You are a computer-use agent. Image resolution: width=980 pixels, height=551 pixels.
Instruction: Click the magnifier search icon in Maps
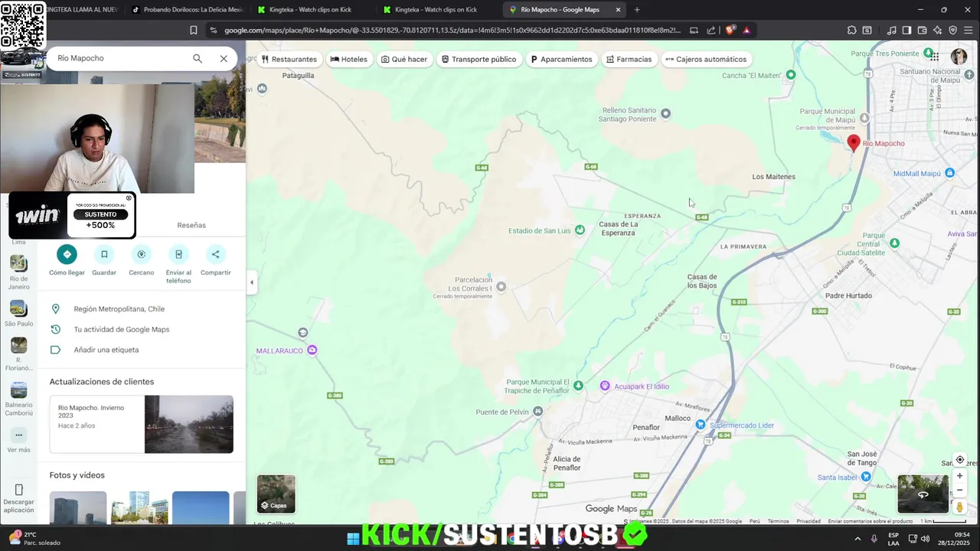[198, 58]
